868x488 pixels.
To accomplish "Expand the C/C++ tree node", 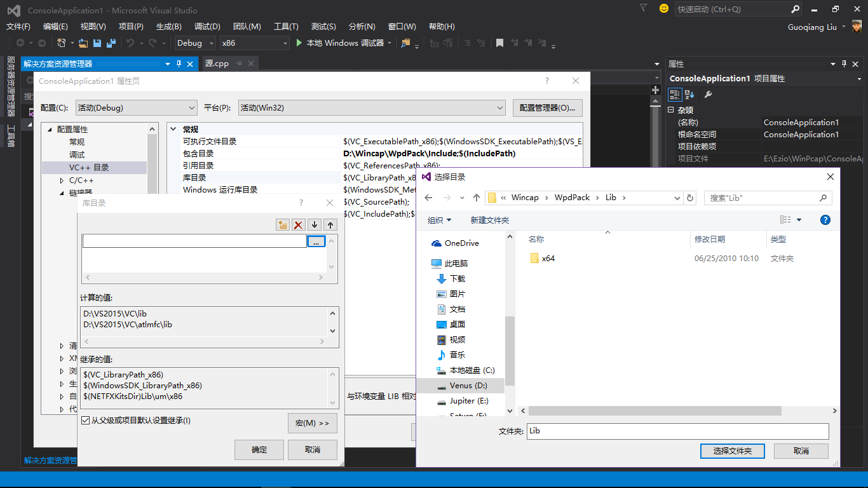I will 62,180.
